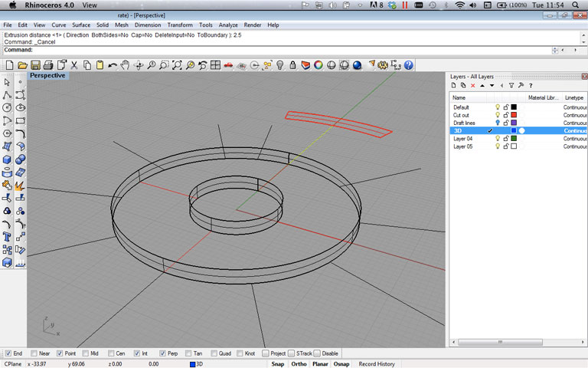Screen dimensions: 588x368
Task: Toggle visibility bulb of Draft lines layer
Action: [x=498, y=123]
